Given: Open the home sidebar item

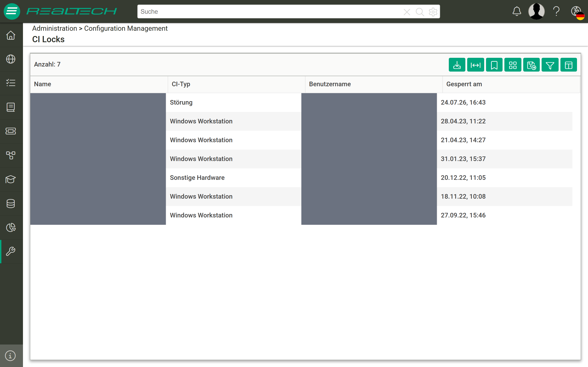Looking at the screenshot, I should (11, 35).
